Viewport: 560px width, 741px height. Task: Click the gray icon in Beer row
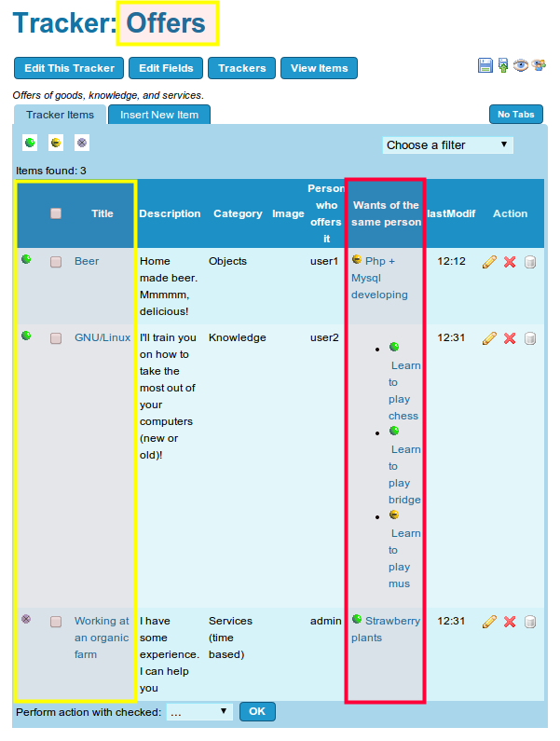530,262
